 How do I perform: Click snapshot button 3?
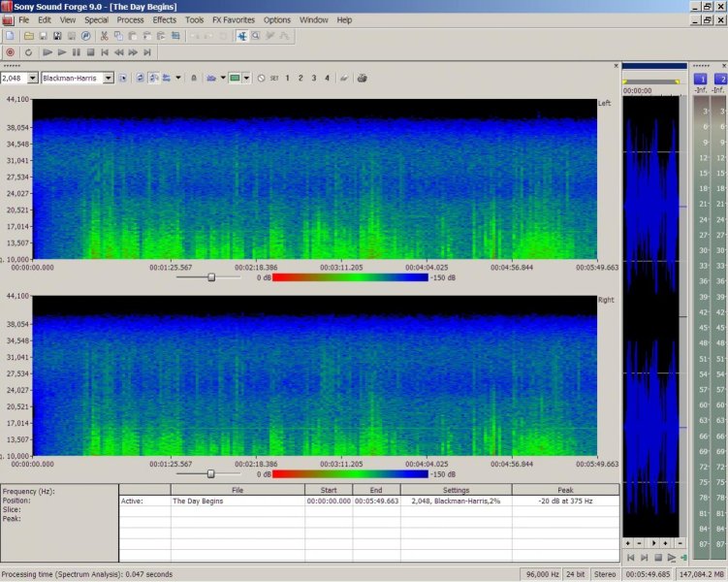(x=313, y=78)
